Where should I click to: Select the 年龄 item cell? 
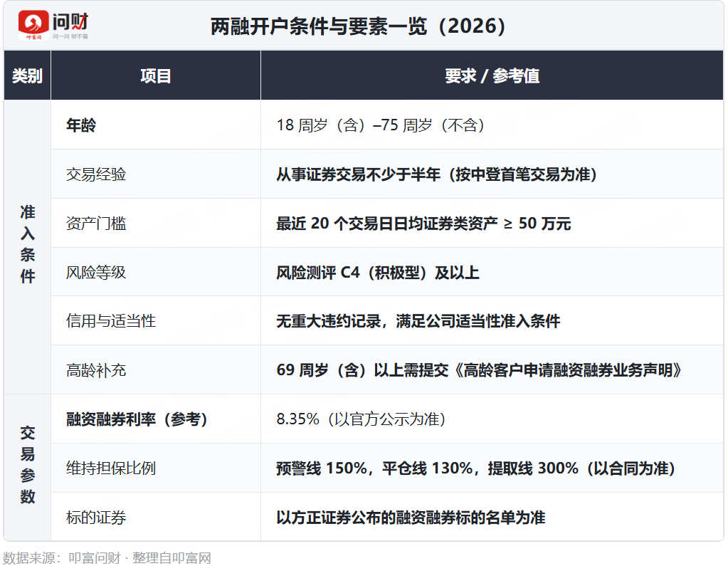156,125
